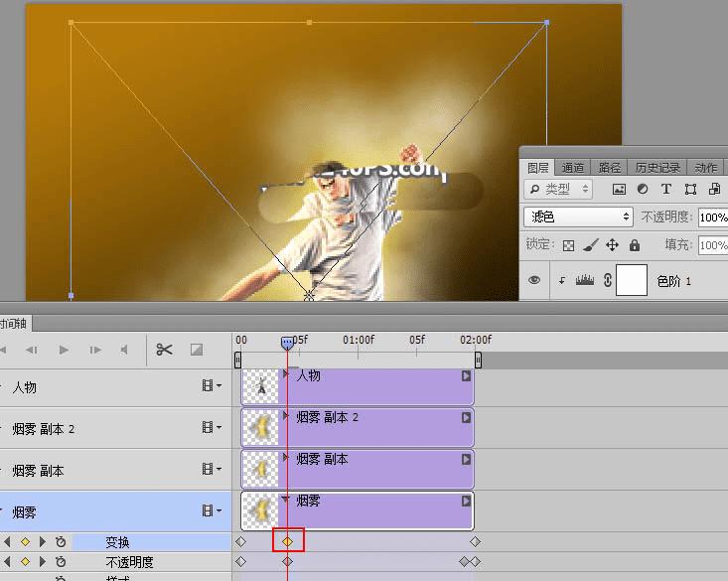Switch to the 通道 tab
728x581 pixels.
click(572, 167)
